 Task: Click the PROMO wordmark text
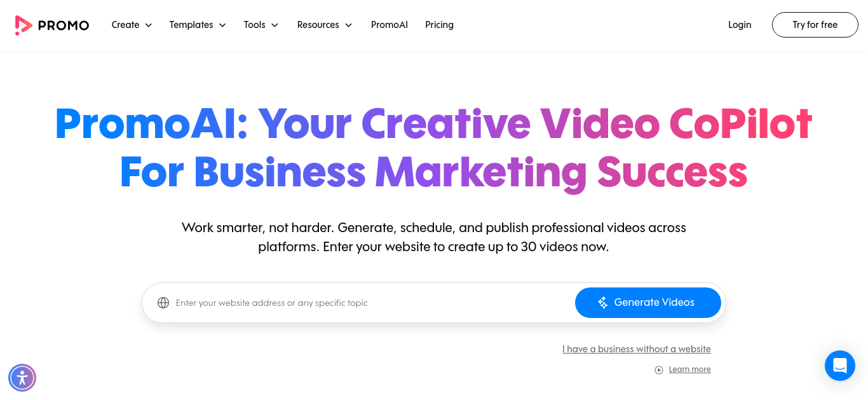(x=64, y=25)
